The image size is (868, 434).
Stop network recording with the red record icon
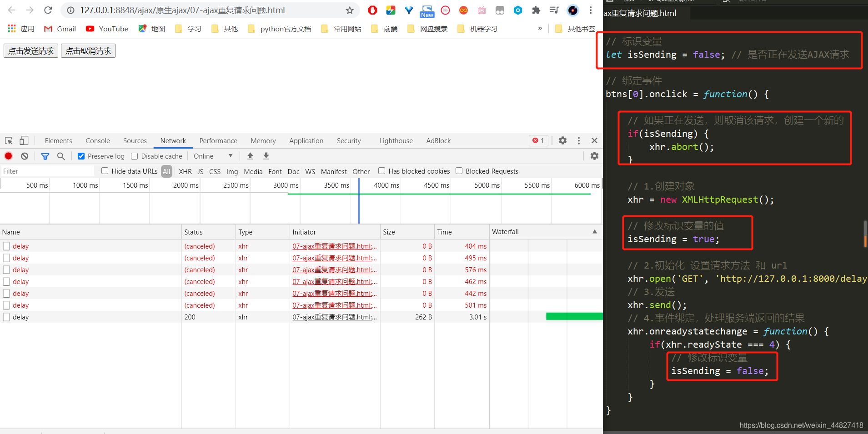(x=8, y=156)
